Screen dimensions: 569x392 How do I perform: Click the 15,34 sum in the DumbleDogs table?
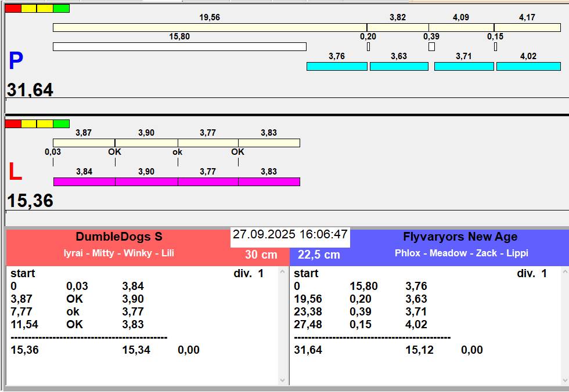coord(136,350)
